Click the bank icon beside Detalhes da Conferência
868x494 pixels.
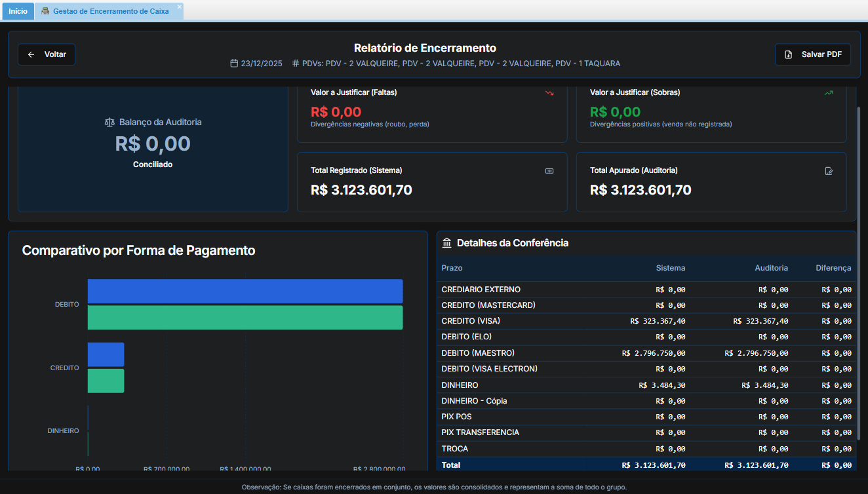coord(447,243)
